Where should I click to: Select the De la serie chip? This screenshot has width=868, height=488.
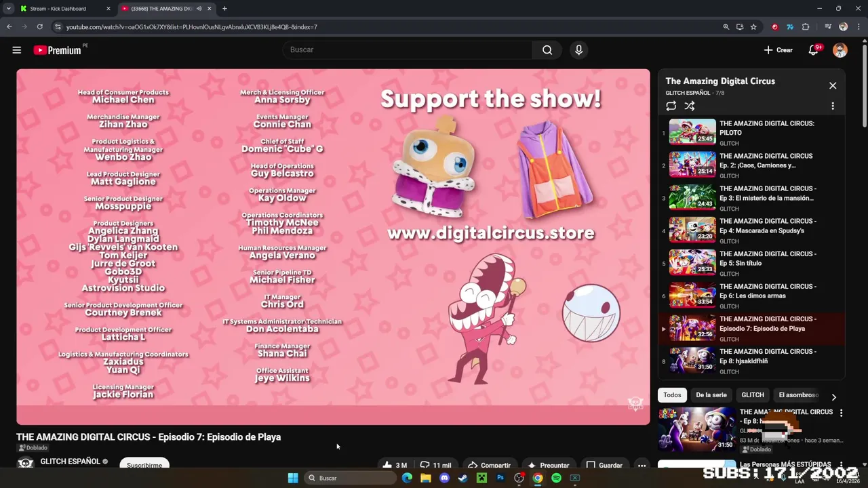pos(711,395)
